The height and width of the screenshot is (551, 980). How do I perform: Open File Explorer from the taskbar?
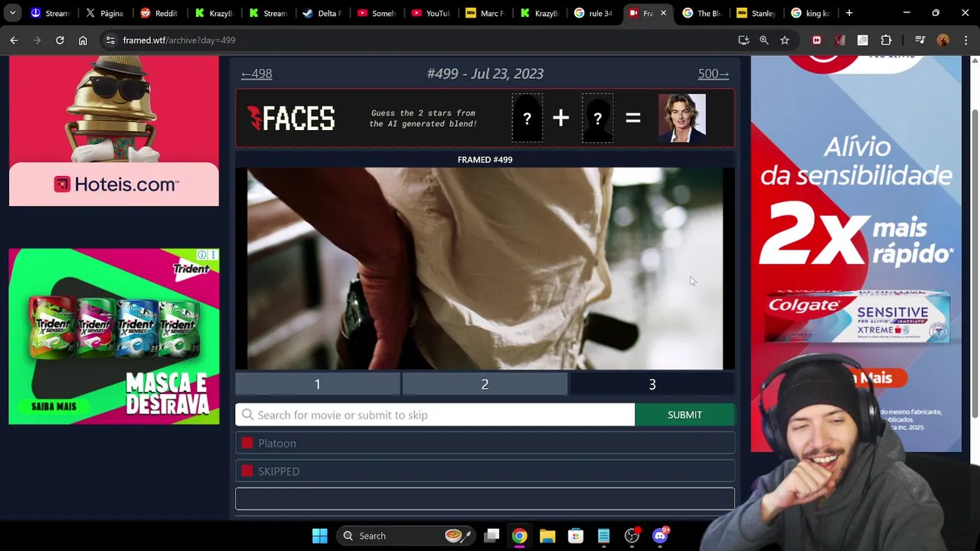(547, 536)
